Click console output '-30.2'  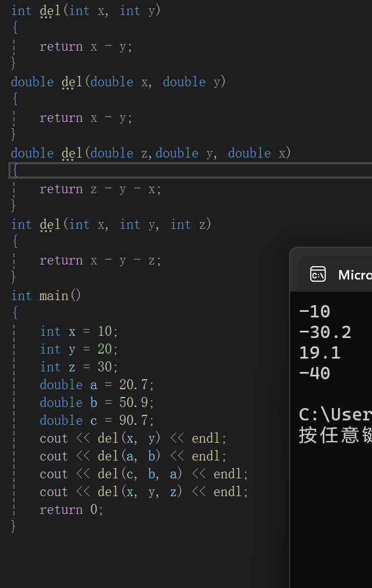point(325,332)
